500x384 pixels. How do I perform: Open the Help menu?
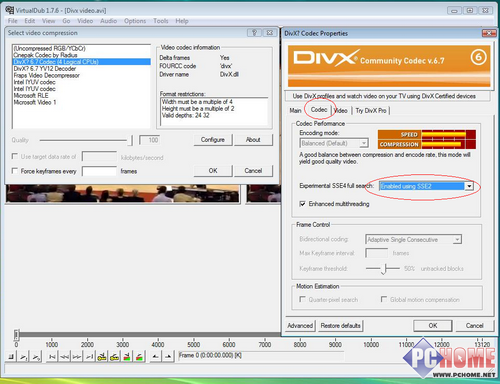(x=182, y=21)
